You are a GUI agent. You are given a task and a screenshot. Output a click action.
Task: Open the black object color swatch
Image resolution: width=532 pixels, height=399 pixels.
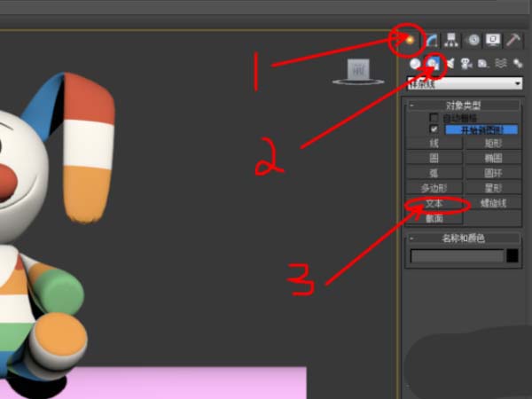pos(512,256)
